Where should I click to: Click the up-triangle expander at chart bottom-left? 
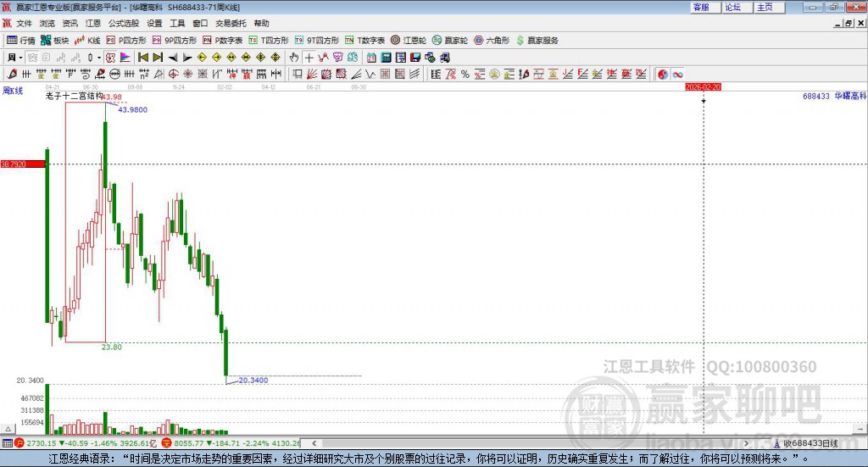tap(8, 429)
